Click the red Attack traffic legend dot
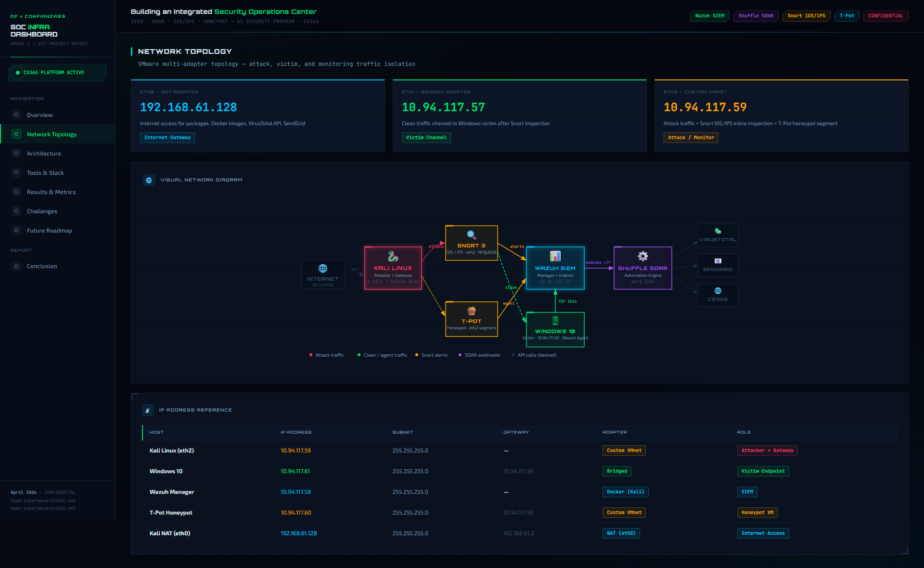The image size is (924, 568). pyautogui.click(x=311, y=355)
